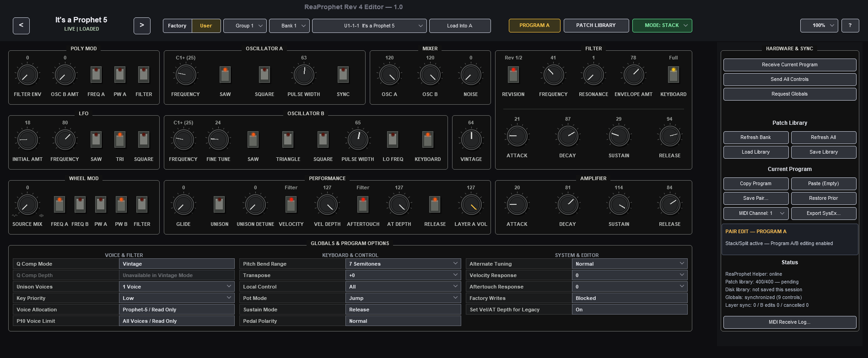This screenshot has height=358, width=868.
Task: Adjust the Poly Mod FILTER ENV knob
Action: [x=27, y=75]
